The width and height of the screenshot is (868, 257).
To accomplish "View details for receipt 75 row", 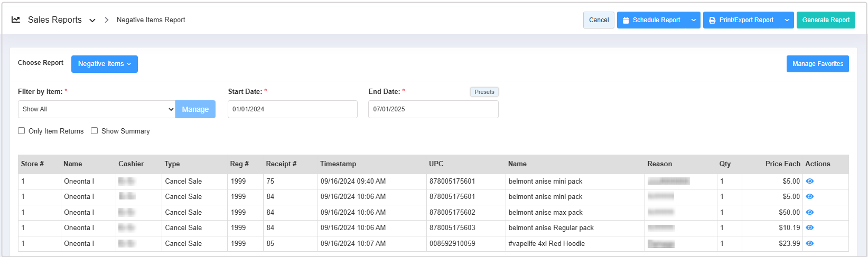I will [x=809, y=182].
